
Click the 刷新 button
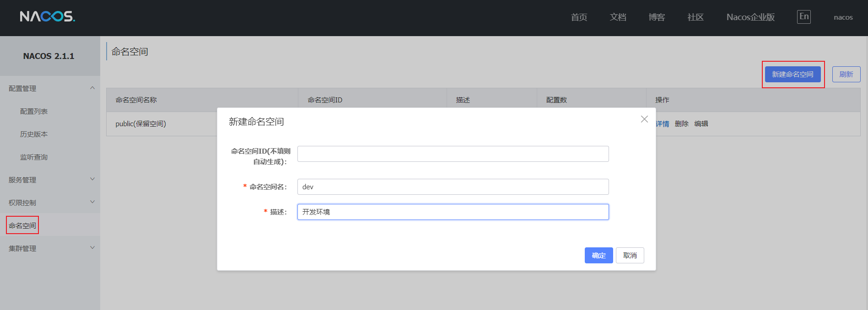tap(846, 74)
